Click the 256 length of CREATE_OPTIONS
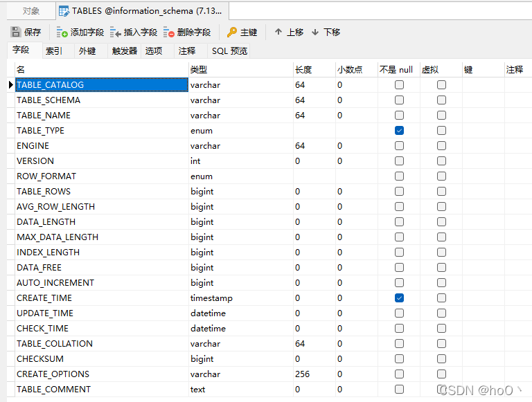This screenshot has width=532, height=402. (302, 374)
